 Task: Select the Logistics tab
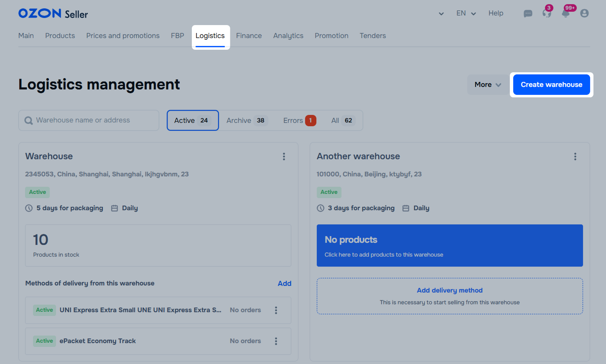pyautogui.click(x=210, y=36)
